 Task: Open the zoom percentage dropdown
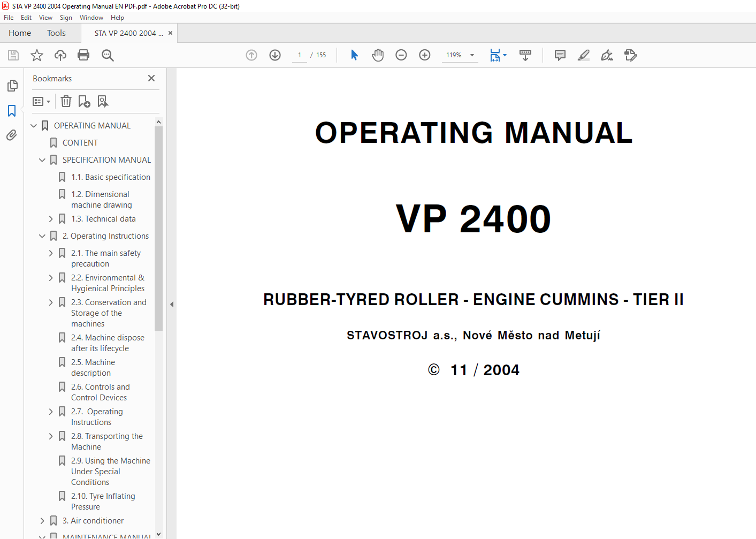472,55
